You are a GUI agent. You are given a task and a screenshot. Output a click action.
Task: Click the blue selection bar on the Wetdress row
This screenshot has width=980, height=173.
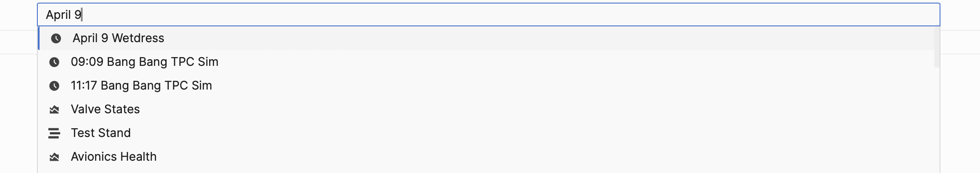[x=39, y=38]
